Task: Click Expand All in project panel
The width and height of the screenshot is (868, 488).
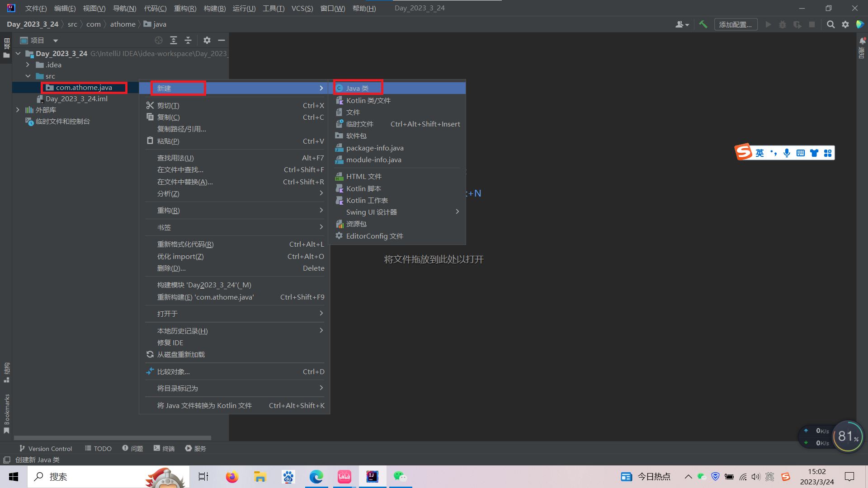Action: pyautogui.click(x=173, y=40)
